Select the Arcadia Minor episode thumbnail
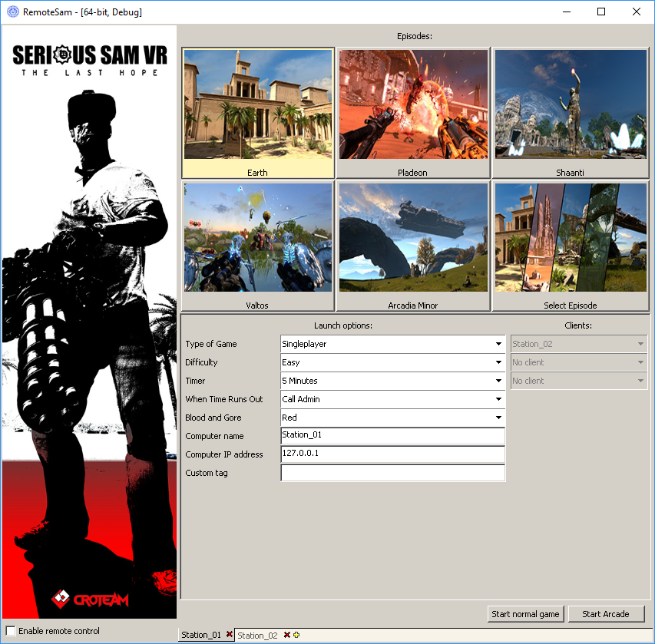Image resolution: width=655 pixels, height=644 pixels. click(x=413, y=246)
